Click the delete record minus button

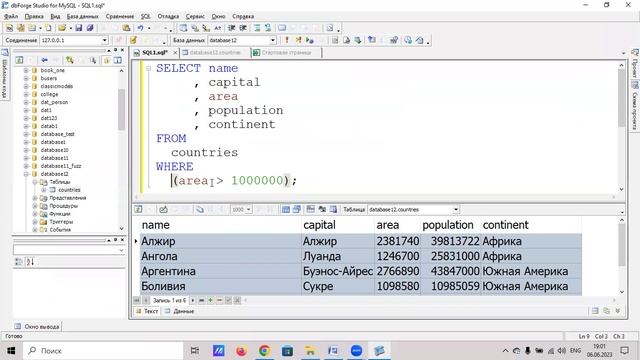[219, 300]
